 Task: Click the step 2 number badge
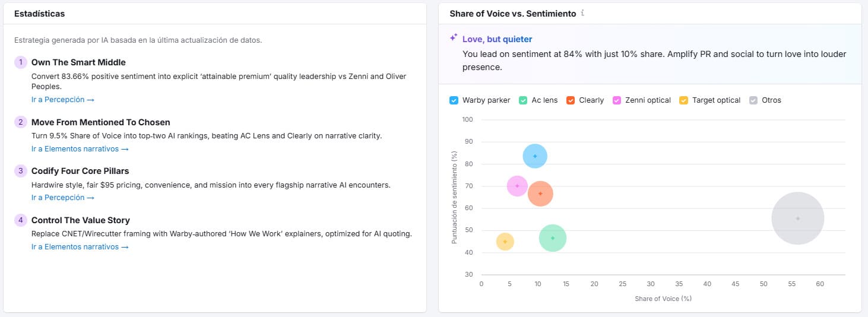pyautogui.click(x=21, y=122)
